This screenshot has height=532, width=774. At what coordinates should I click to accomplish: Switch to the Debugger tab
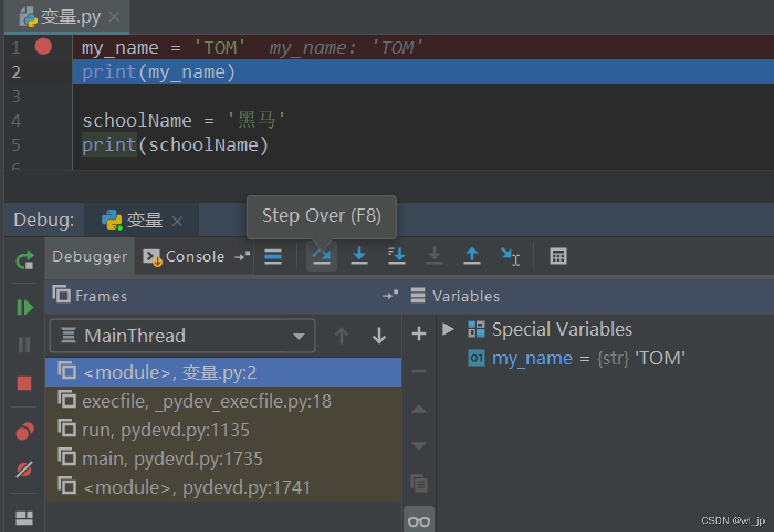coord(90,257)
